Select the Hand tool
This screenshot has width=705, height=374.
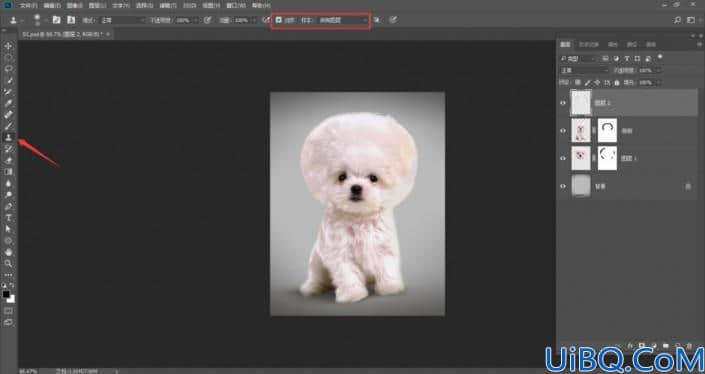(x=9, y=252)
